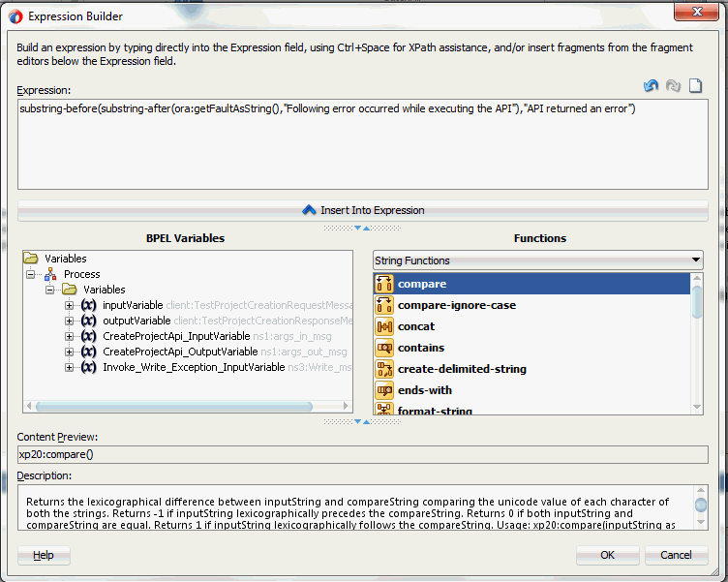Click the Expression Builder title bar icon

coord(15,16)
